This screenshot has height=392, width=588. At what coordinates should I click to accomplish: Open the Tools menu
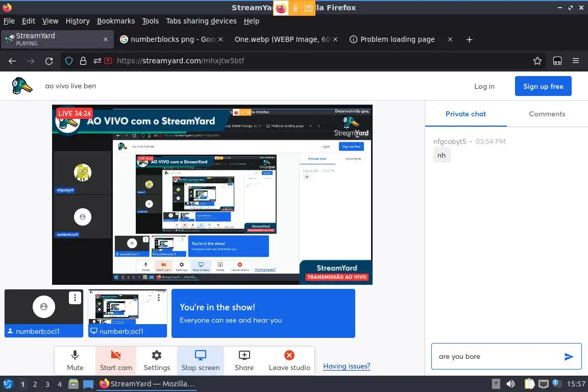pyautogui.click(x=151, y=21)
